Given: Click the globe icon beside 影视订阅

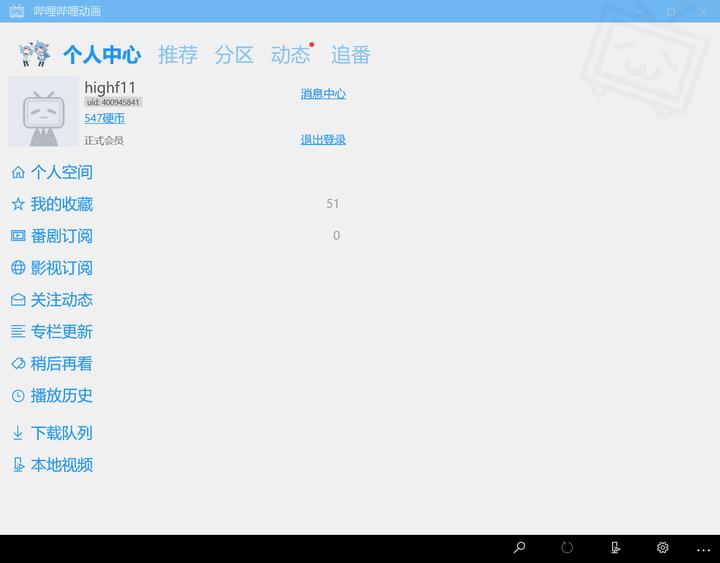Looking at the screenshot, I should coord(18,268).
